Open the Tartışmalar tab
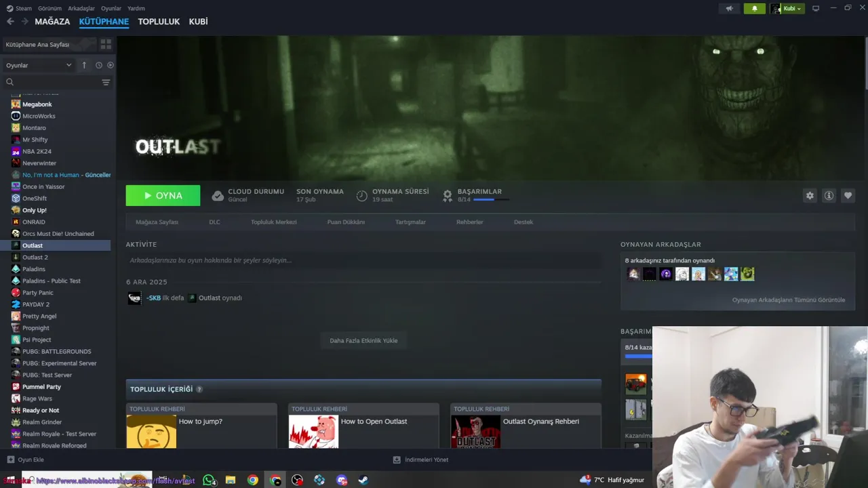The height and width of the screenshot is (488, 868). click(x=410, y=222)
